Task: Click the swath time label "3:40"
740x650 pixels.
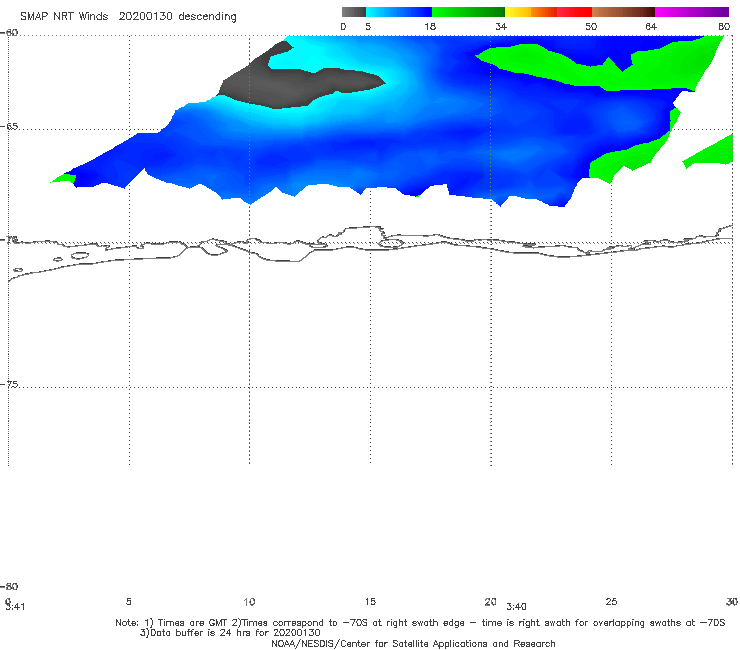Action: 516,607
